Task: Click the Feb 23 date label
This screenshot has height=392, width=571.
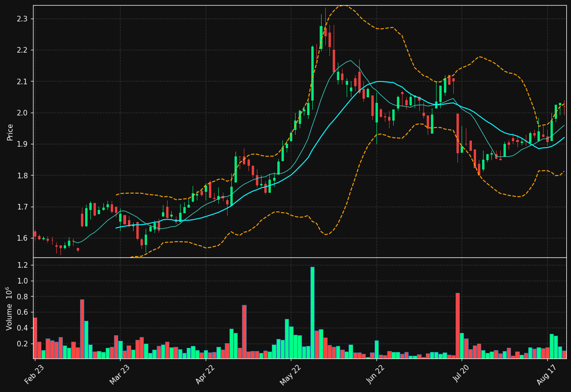Action: [x=34, y=374]
